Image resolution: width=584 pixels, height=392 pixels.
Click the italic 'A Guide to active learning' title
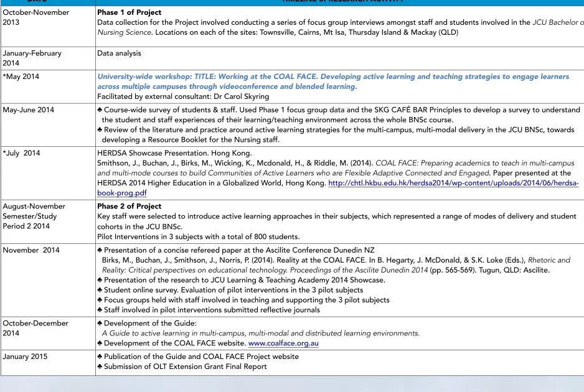click(261, 333)
